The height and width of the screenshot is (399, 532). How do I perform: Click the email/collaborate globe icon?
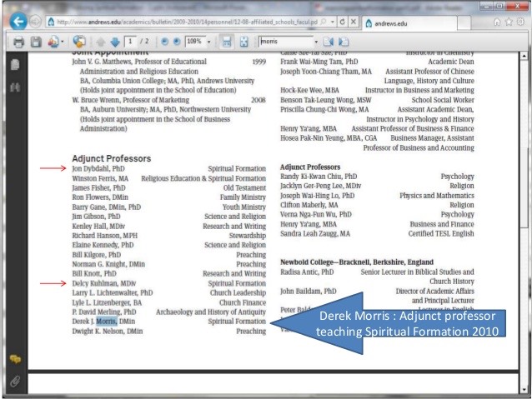[79, 42]
